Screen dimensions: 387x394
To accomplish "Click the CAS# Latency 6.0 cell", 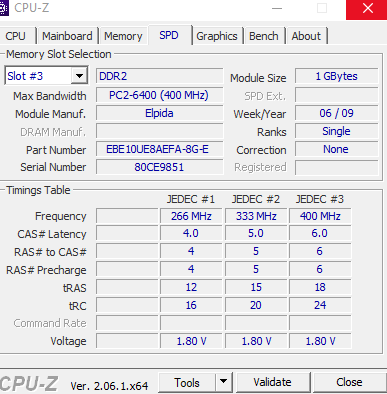I will coord(320,233).
